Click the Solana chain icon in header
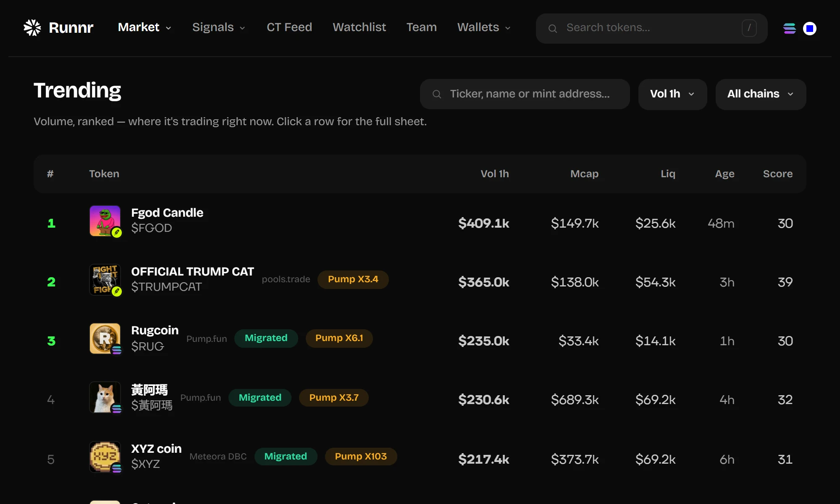Screen dimensions: 840x504 pyautogui.click(x=790, y=29)
